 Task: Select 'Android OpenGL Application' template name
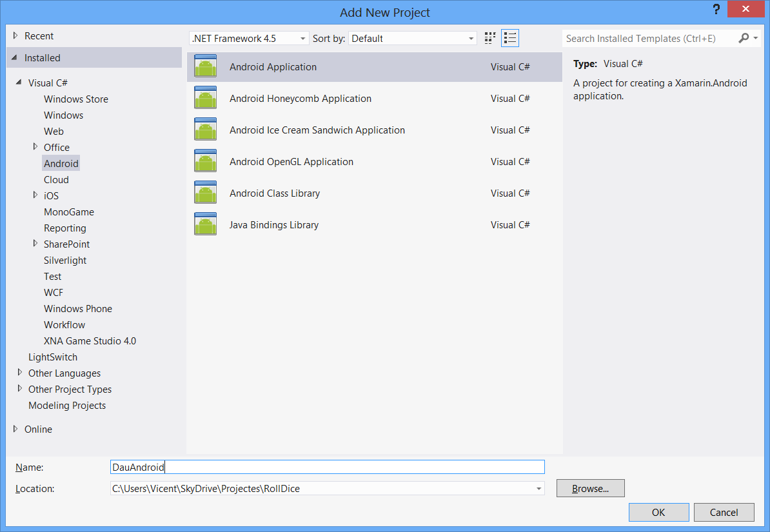[x=291, y=162]
